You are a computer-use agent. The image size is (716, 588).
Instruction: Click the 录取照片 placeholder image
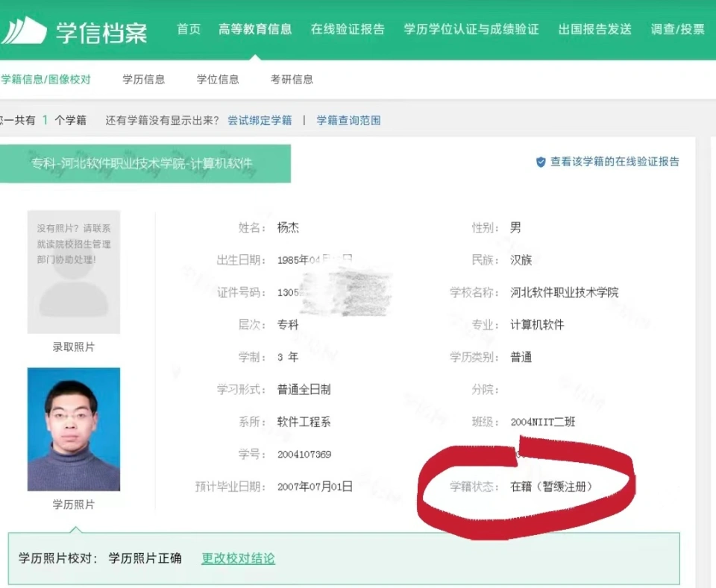click(74, 272)
